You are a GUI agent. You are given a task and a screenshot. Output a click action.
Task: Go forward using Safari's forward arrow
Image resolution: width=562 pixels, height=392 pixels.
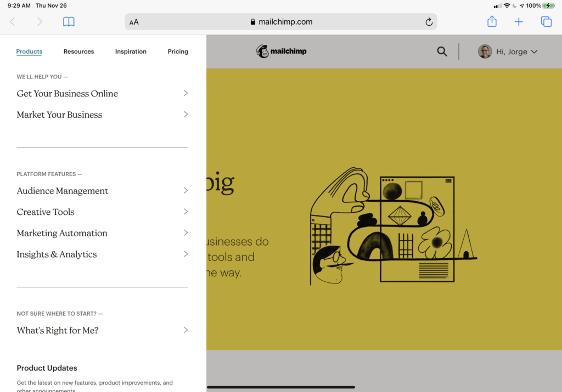click(x=40, y=22)
